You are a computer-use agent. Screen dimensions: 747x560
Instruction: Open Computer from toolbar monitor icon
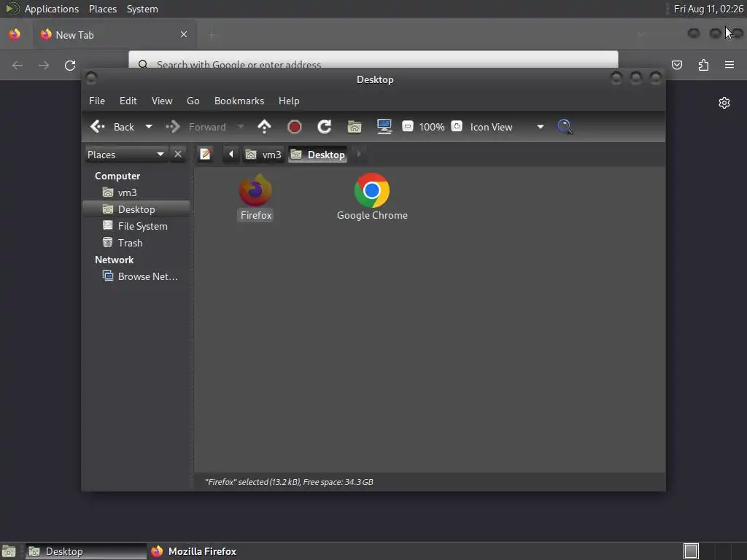coord(384,127)
